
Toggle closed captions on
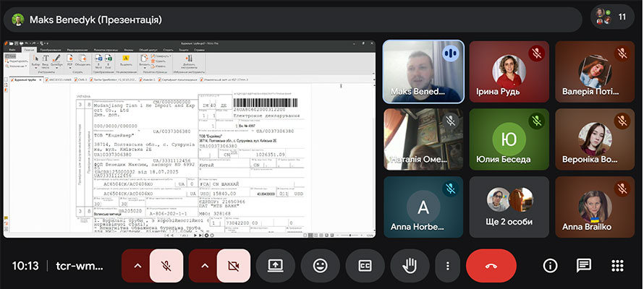pyautogui.click(x=365, y=266)
